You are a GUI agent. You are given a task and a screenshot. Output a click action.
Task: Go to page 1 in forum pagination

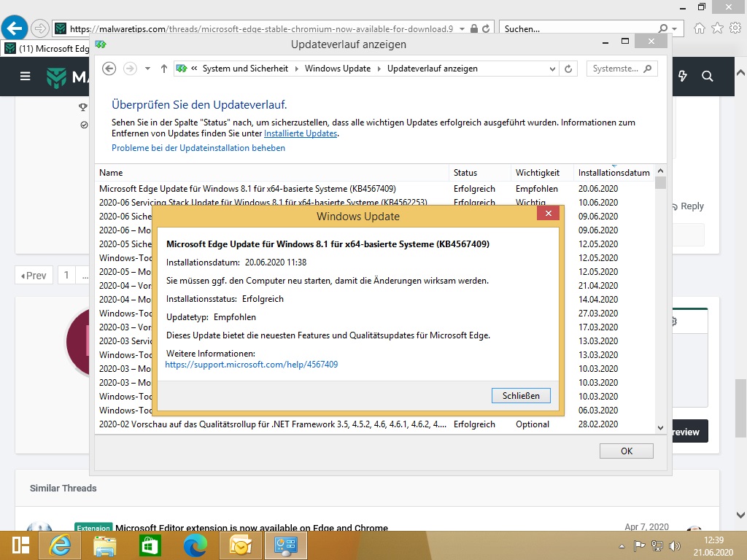click(x=66, y=275)
